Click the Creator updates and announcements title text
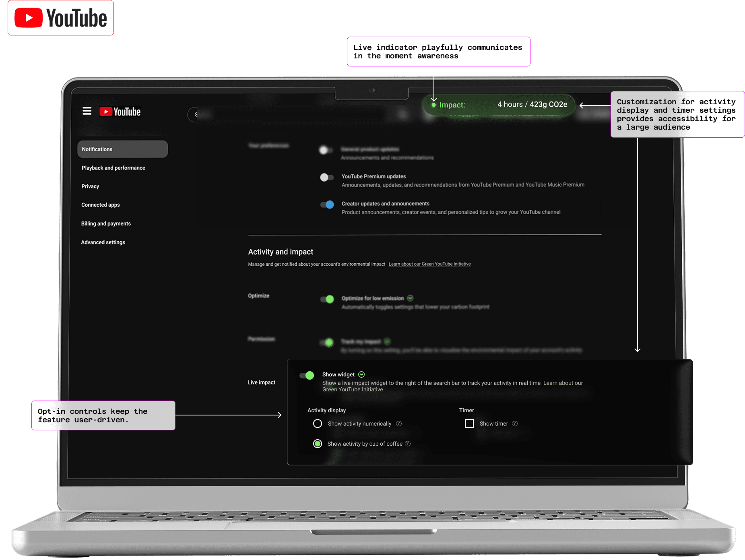This screenshot has height=560, width=745. click(385, 204)
